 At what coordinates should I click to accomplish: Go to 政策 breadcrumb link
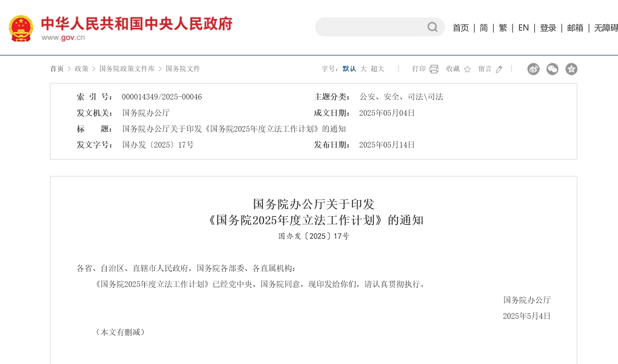pos(82,69)
